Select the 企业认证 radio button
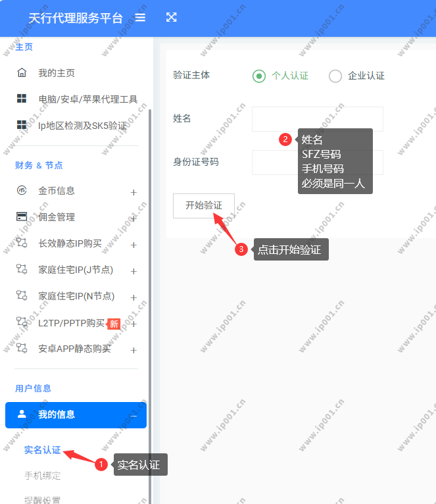The image size is (436, 504). click(x=335, y=76)
